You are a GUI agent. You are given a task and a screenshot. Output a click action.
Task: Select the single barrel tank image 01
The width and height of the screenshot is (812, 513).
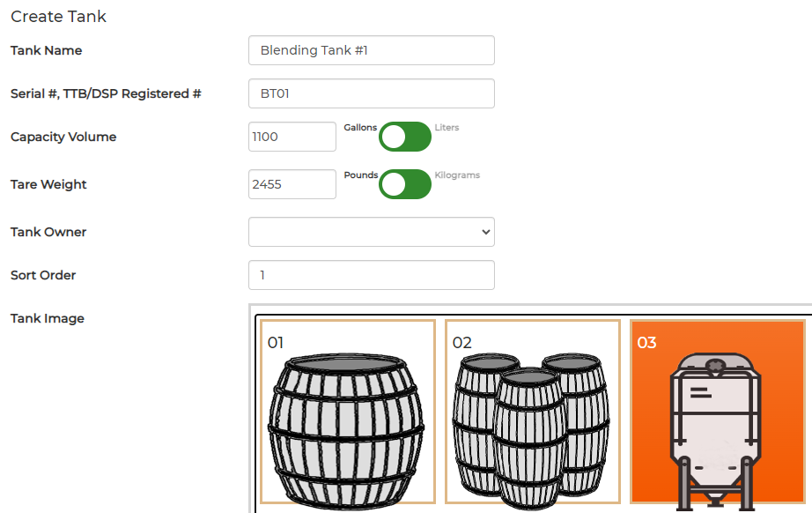347,412
